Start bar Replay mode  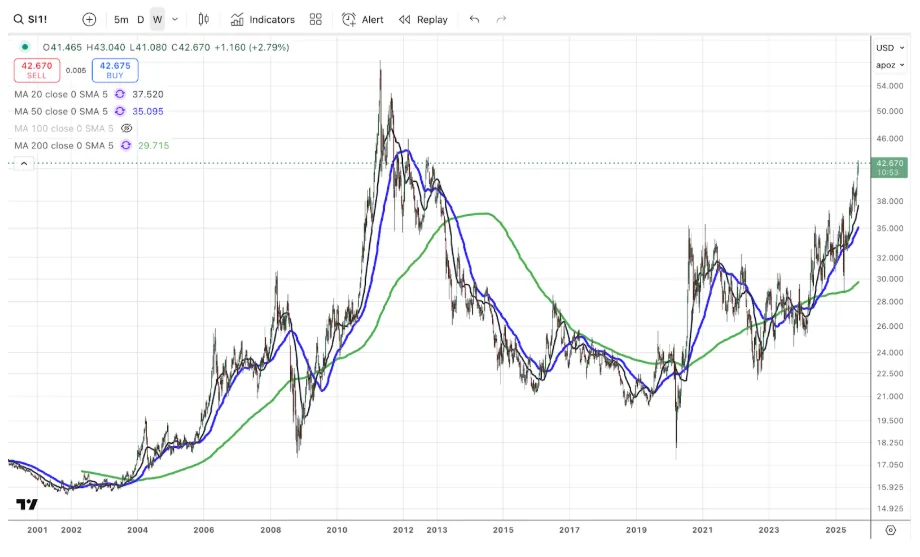pos(423,19)
